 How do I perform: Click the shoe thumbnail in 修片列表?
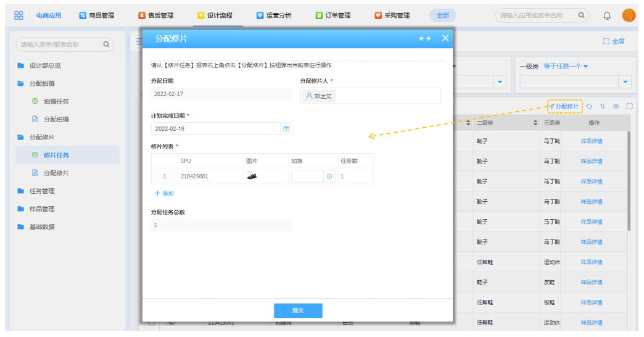tap(252, 177)
